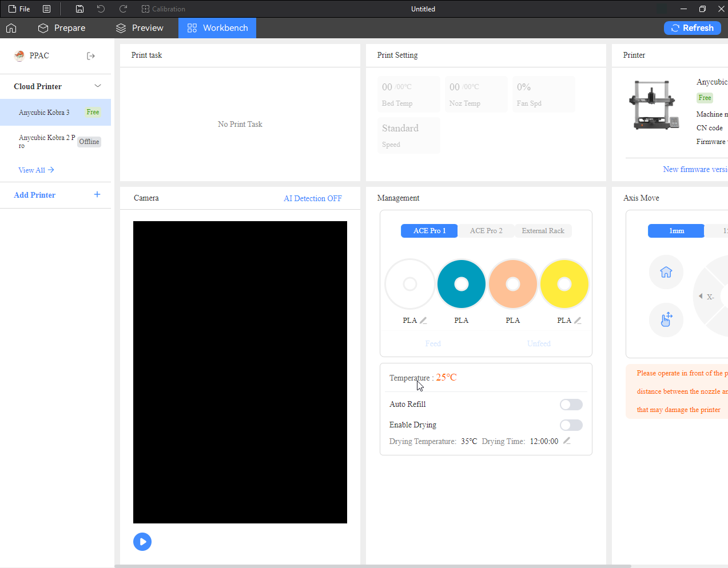This screenshot has height=568, width=728.
Task: Select the ACE Pro 2 tab
Action: click(x=486, y=231)
